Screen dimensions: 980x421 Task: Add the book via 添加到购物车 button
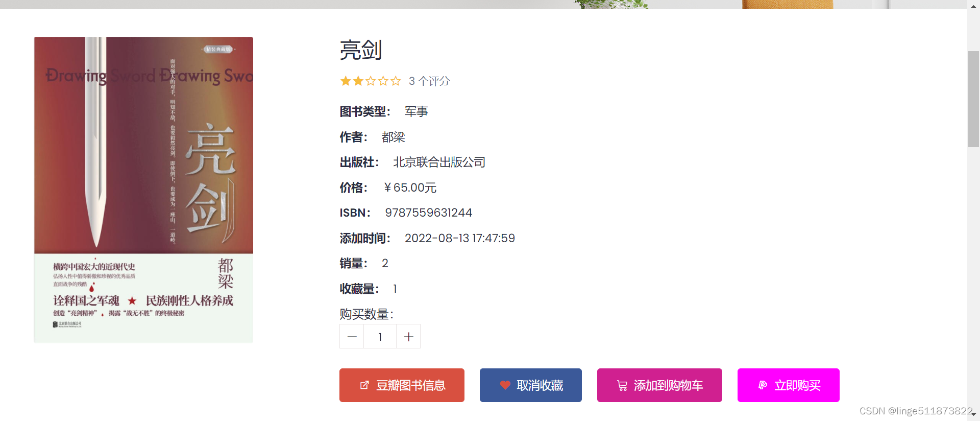(659, 385)
